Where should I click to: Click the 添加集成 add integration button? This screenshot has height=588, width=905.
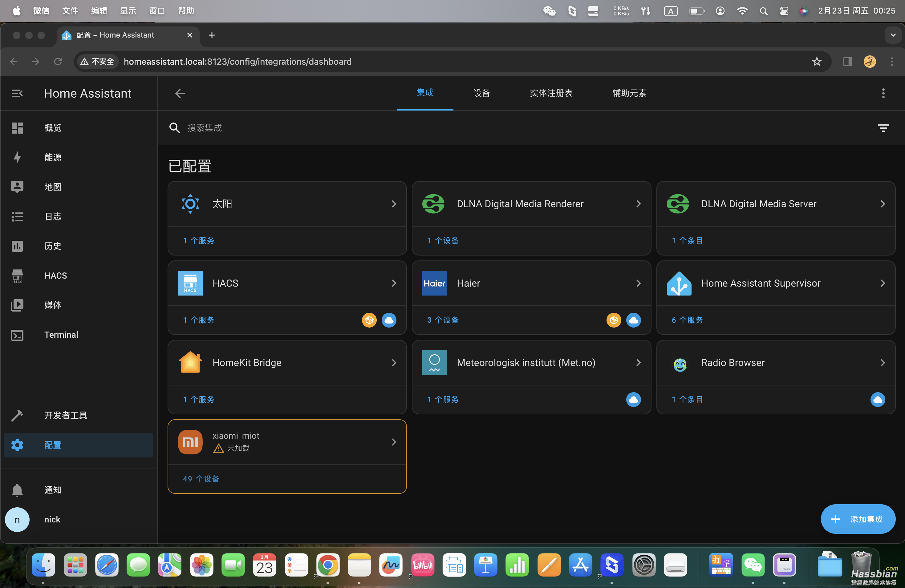click(858, 519)
